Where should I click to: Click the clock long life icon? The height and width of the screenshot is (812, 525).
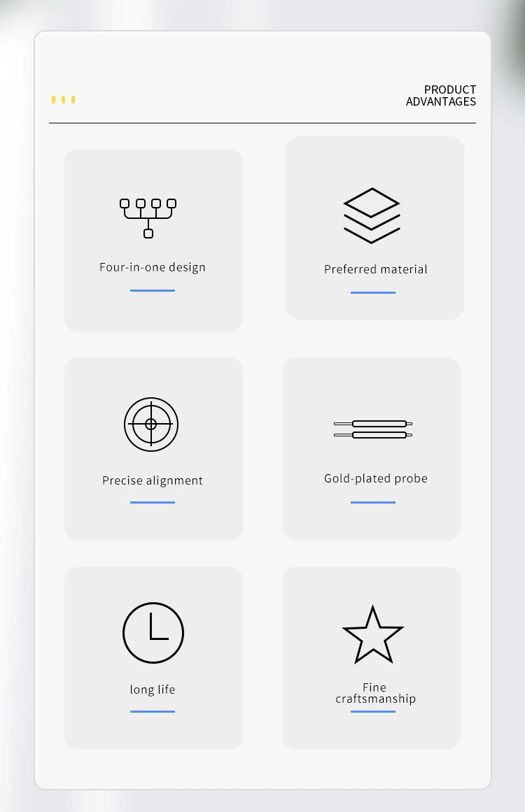[153, 632]
